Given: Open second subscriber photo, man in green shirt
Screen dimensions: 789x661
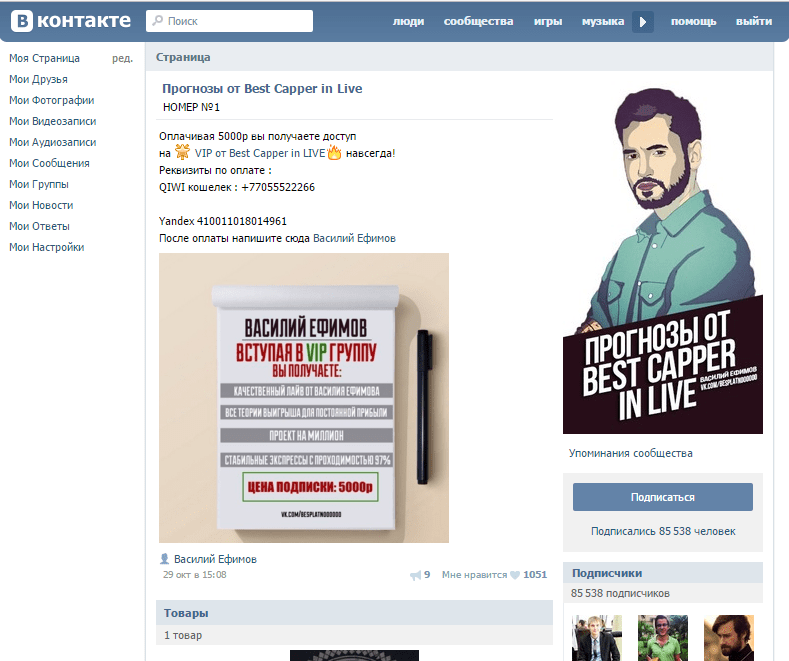Looking at the screenshot, I should click(663, 638).
